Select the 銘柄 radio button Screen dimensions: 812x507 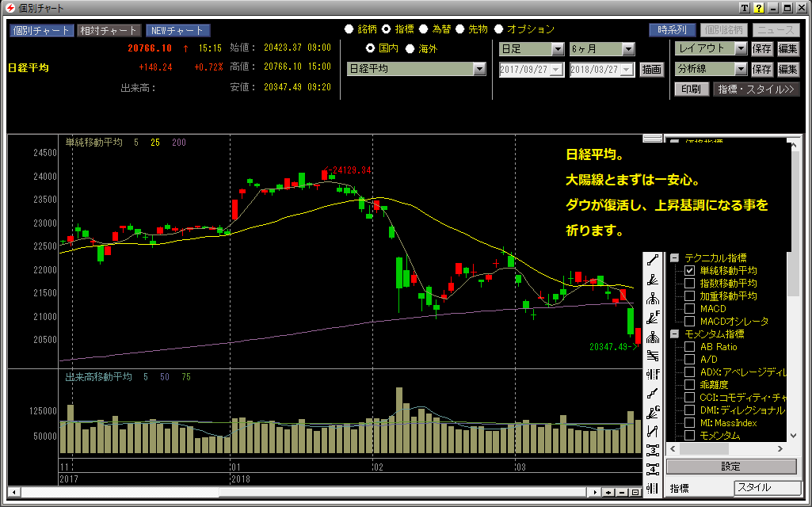349,29
